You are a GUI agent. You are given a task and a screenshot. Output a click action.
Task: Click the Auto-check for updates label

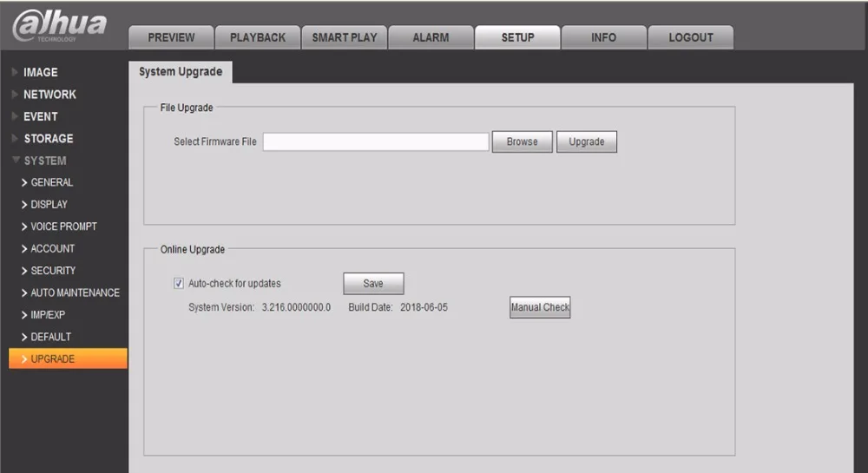pyautogui.click(x=234, y=283)
